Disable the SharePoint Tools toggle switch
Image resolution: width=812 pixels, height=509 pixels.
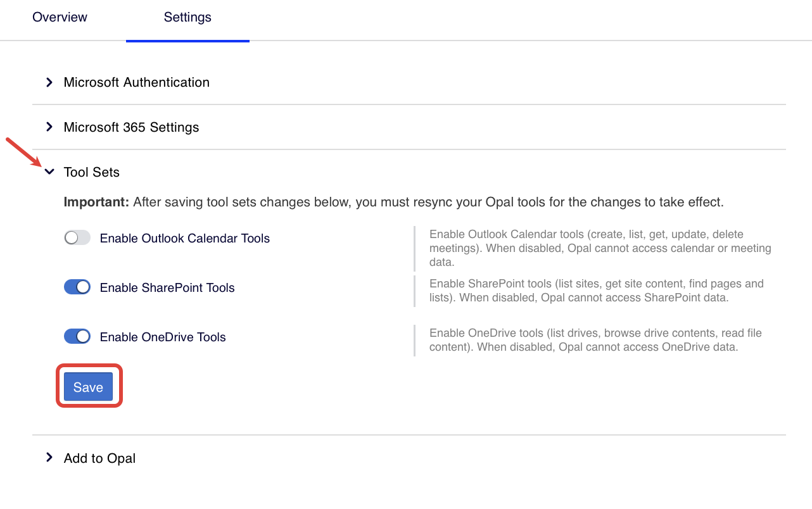77,287
